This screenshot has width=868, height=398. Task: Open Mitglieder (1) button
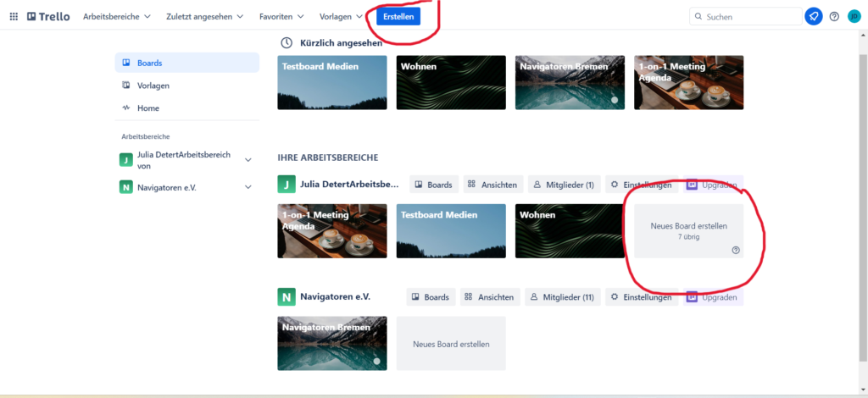(x=564, y=185)
